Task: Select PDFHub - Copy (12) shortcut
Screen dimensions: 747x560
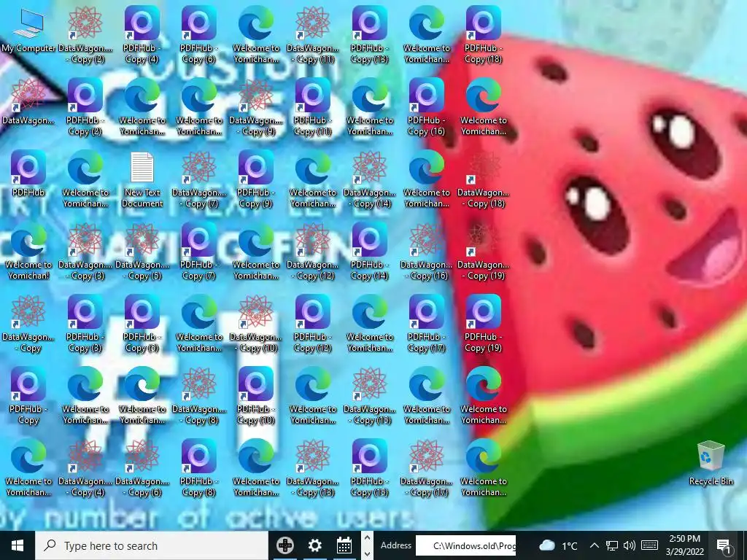Action: point(313,324)
